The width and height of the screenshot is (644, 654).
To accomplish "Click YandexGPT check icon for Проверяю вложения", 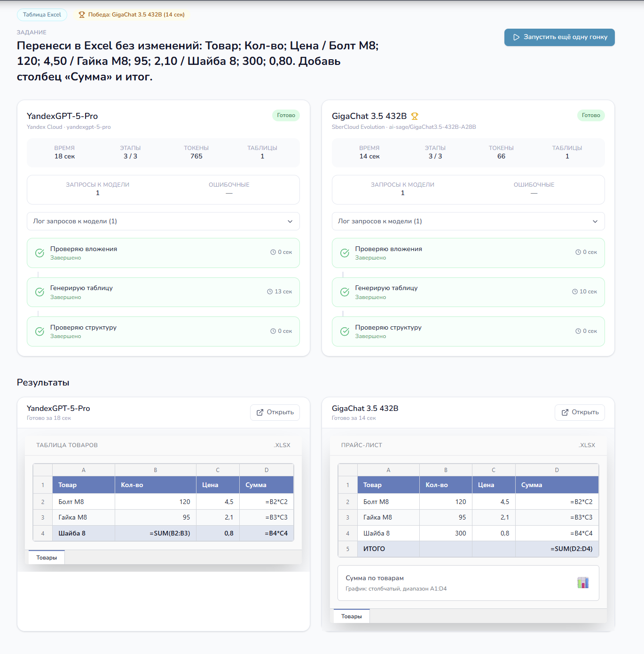I will [x=40, y=253].
